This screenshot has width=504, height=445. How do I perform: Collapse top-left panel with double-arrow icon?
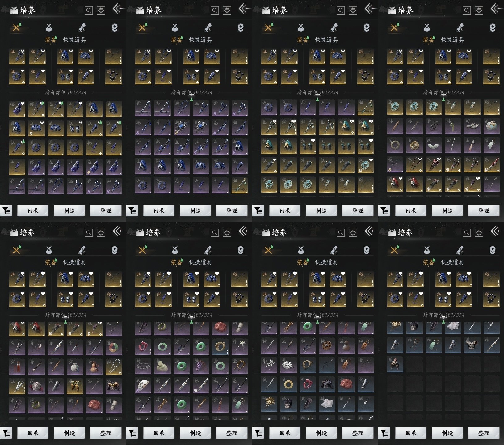(x=117, y=9)
